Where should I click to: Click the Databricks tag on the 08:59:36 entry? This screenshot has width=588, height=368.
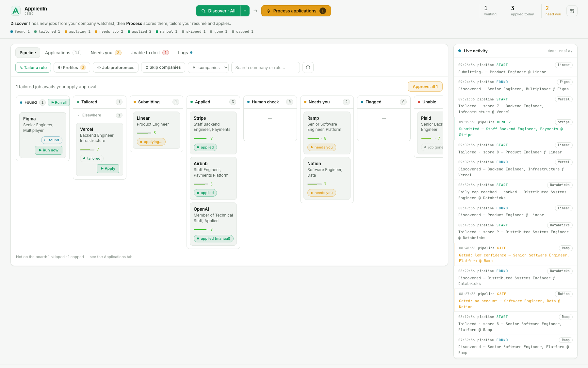tap(560, 185)
